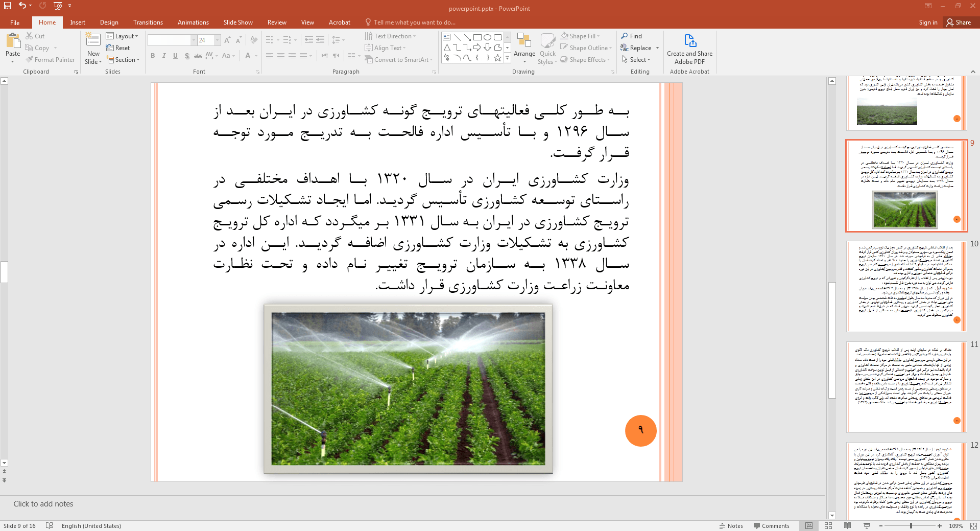Image resolution: width=980 pixels, height=531 pixels.
Task: Toggle the Comments pane
Action: [x=772, y=526]
